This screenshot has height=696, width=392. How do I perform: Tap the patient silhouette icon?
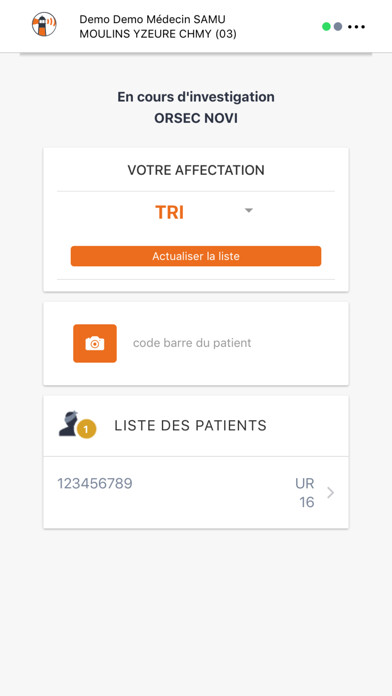click(x=69, y=424)
